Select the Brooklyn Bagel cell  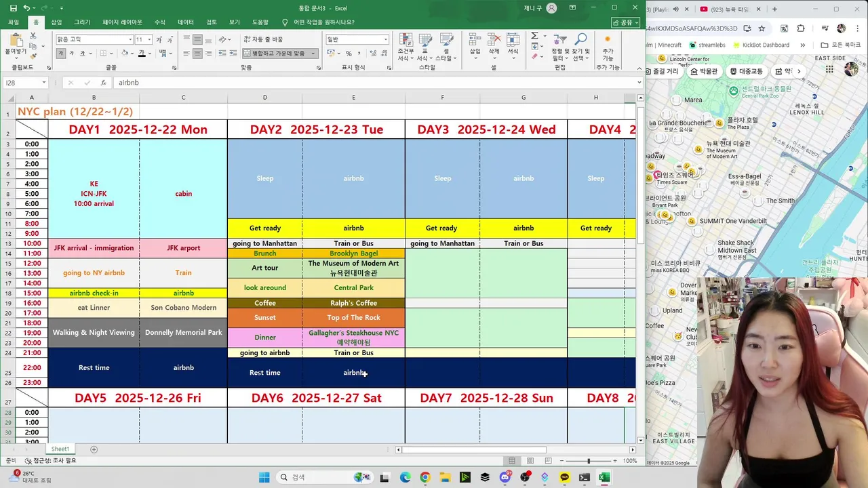coord(353,253)
